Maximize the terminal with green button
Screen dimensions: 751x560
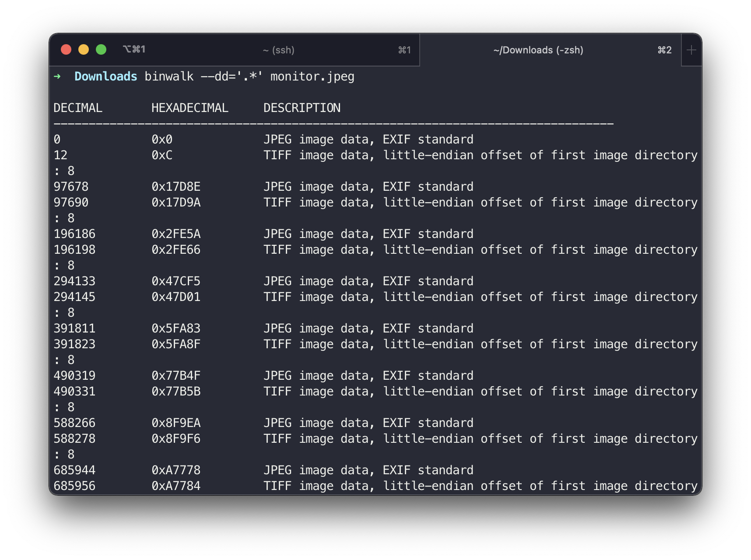point(101,49)
